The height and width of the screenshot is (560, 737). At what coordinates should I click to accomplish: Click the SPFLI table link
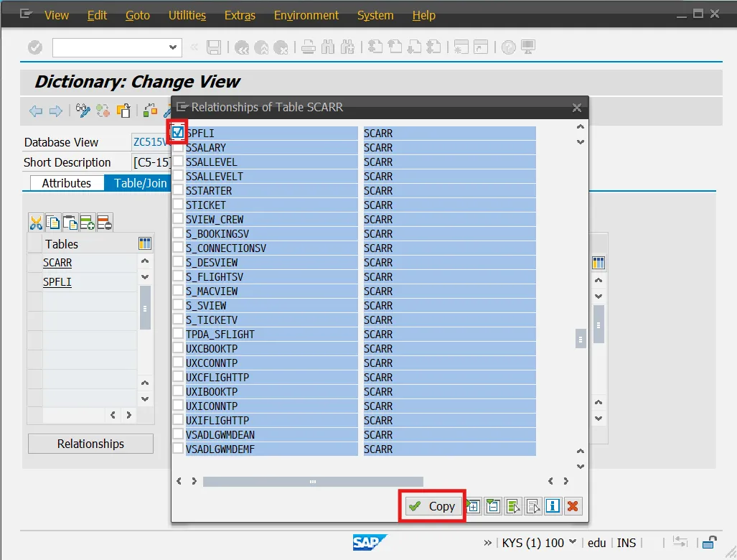click(57, 282)
